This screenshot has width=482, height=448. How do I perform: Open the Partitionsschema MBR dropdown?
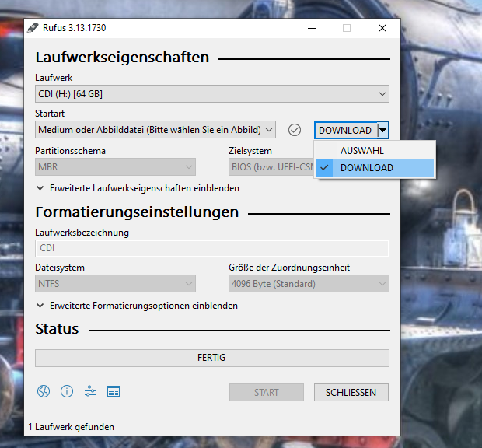coord(115,167)
